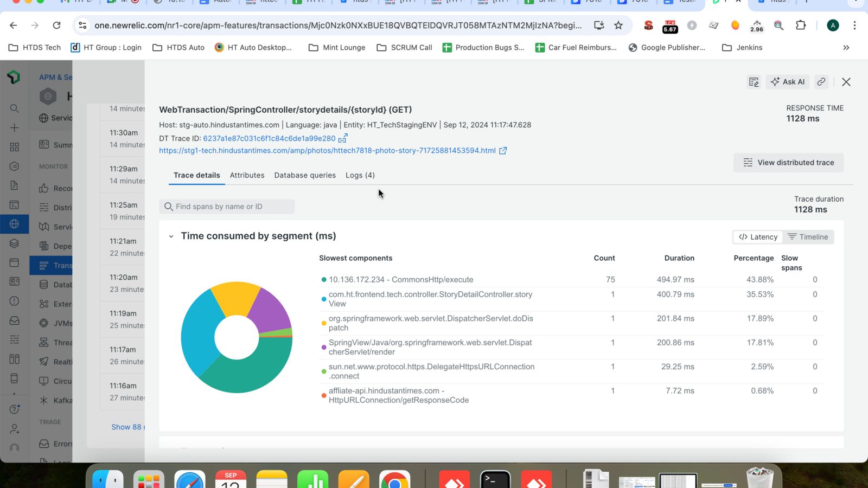
Task: Open search magnifier in left sidebar
Action: click(15, 108)
